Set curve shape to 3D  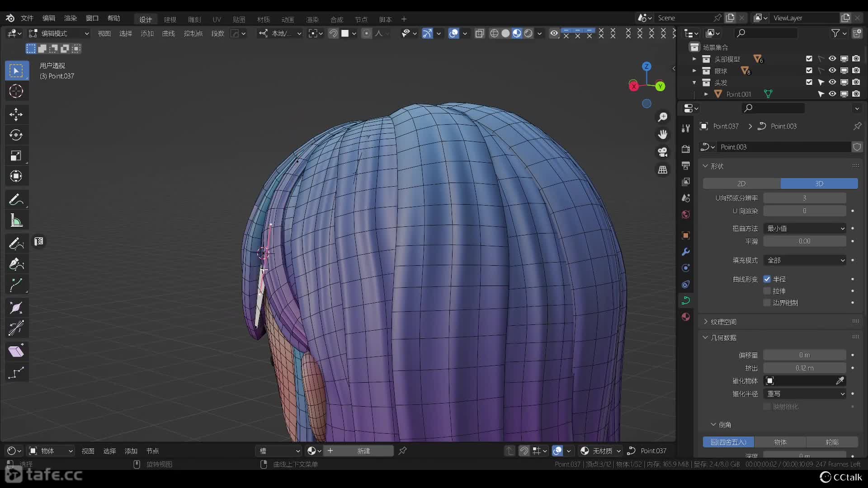[x=819, y=183]
